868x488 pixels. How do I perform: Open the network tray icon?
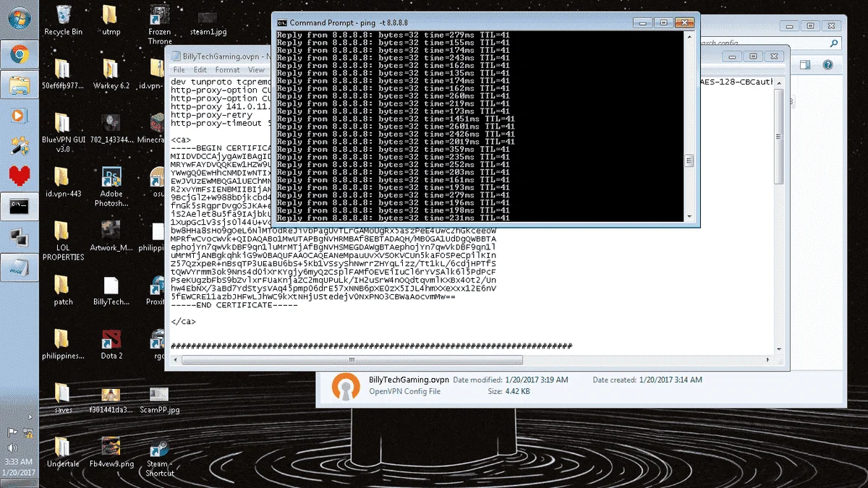click(x=28, y=432)
